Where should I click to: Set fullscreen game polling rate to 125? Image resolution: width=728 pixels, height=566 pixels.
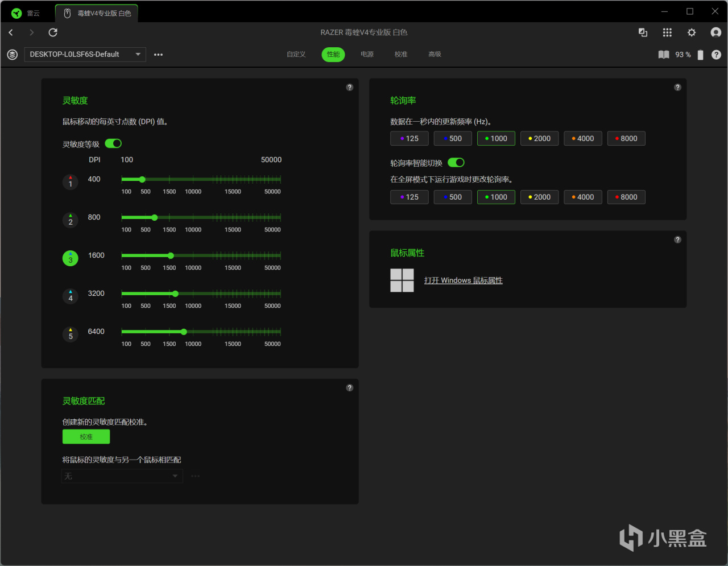409,197
